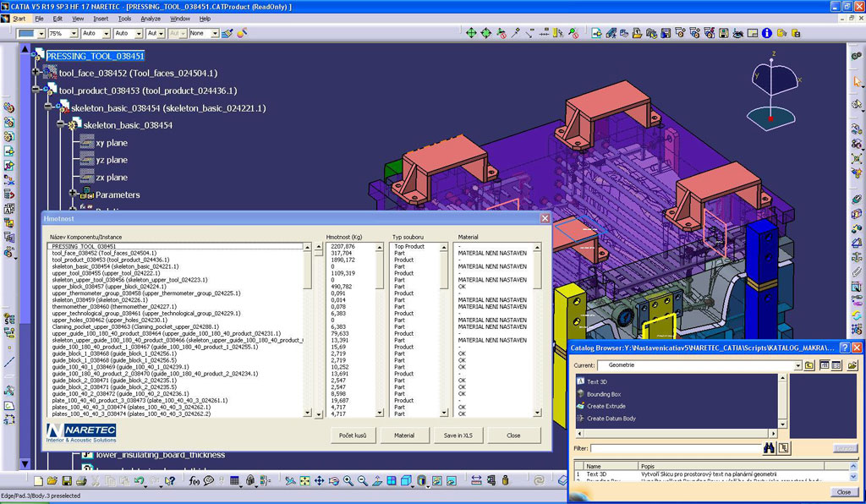Collapse the skeleton_basic_038454 tree node

point(61,125)
